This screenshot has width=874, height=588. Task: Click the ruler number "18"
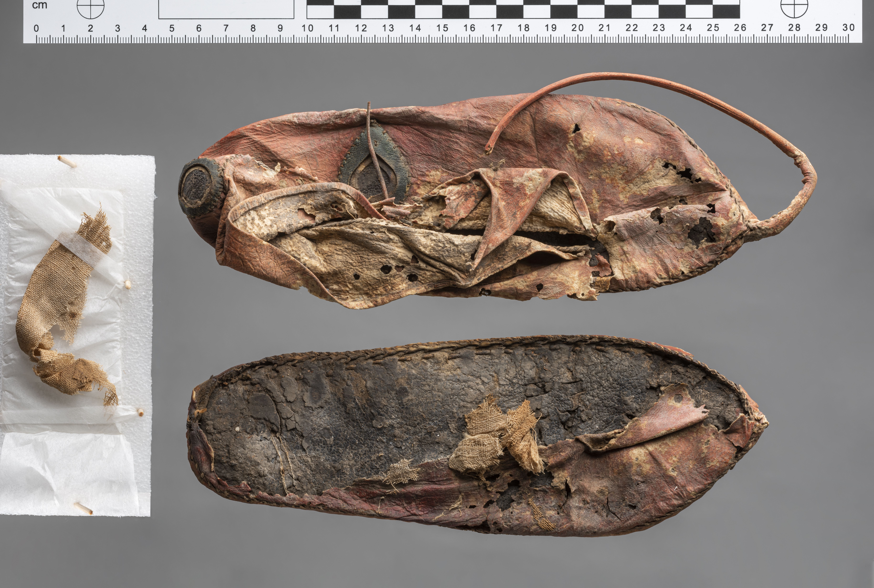(524, 28)
